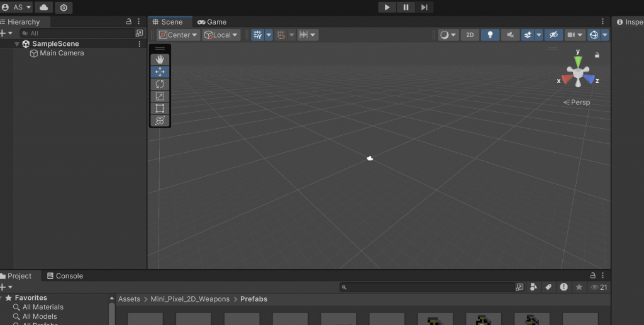Open Project create asset dropdown

(6, 287)
